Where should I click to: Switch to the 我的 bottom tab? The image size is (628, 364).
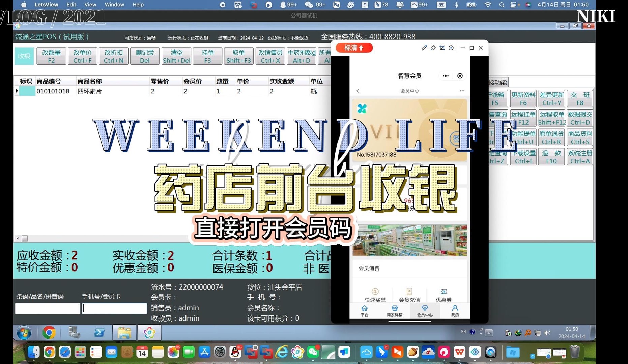tap(455, 311)
